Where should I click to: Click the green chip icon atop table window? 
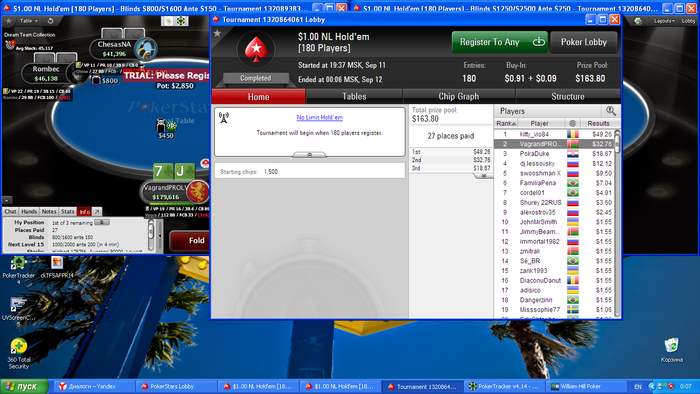pos(181,21)
